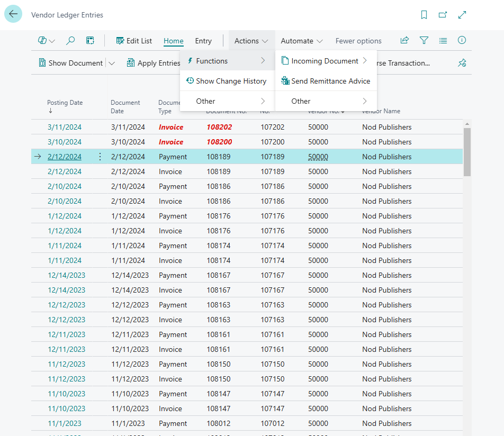The image size is (504, 436).
Task: Open the search magnifier icon
Action: coord(70,41)
